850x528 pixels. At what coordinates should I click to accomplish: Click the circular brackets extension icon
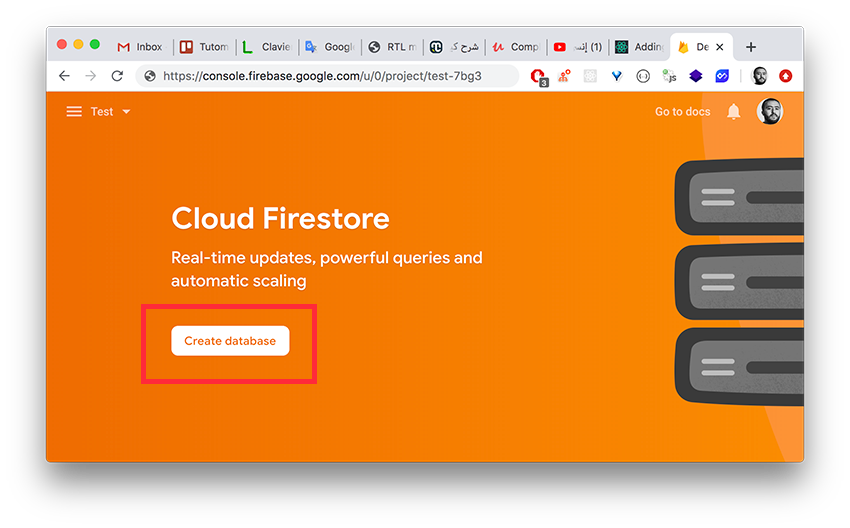643,76
